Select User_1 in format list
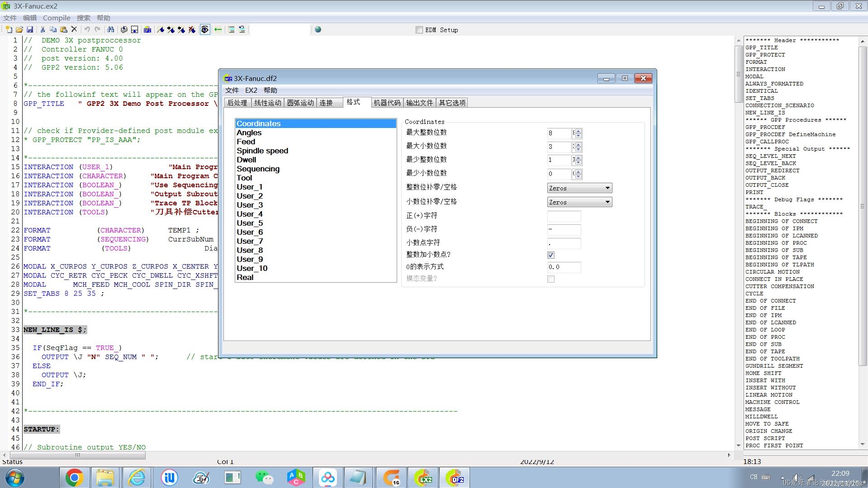The height and width of the screenshot is (488, 868). coord(316,187)
